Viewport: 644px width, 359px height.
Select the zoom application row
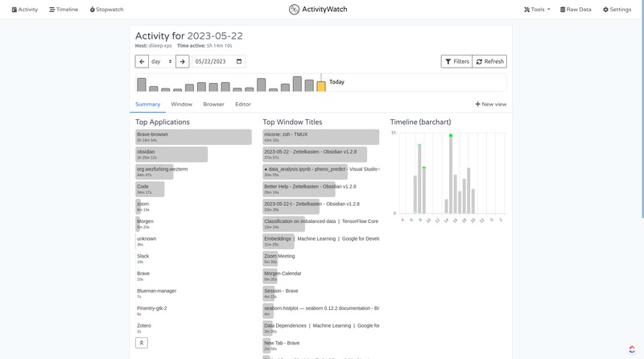[x=143, y=207]
